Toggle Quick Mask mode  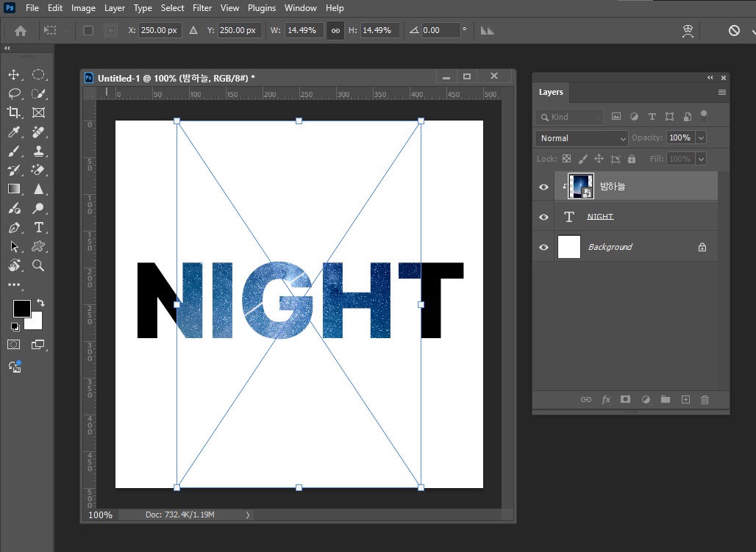[13, 344]
